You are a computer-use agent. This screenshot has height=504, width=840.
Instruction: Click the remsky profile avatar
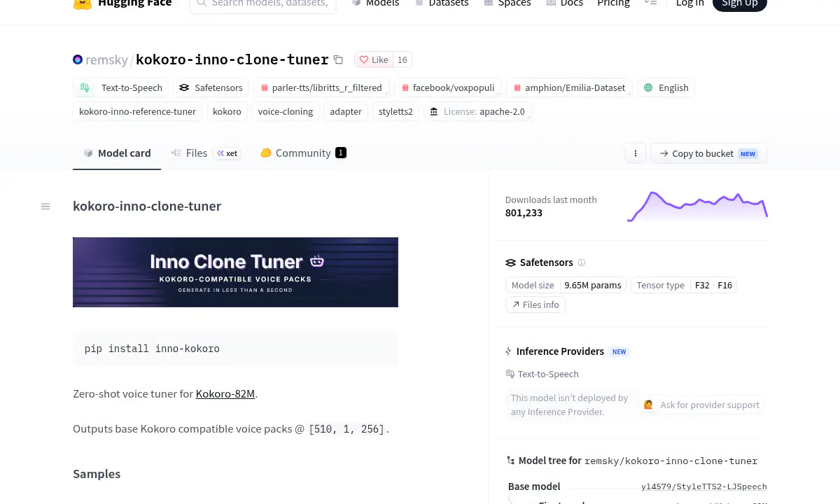[78, 59]
